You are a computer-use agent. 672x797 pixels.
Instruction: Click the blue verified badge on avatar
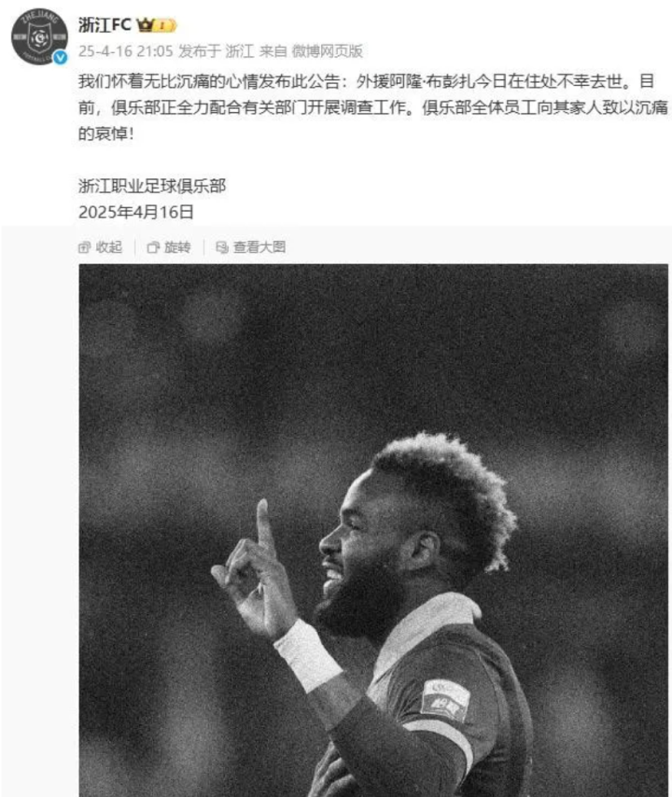(x=61, y=58)
